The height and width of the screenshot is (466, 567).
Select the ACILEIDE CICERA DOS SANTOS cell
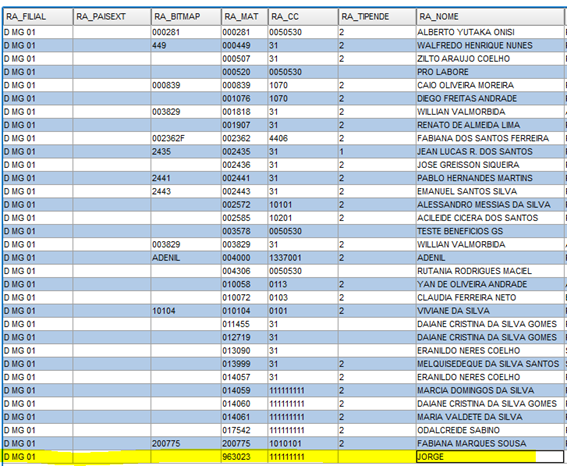coord(490,218)
